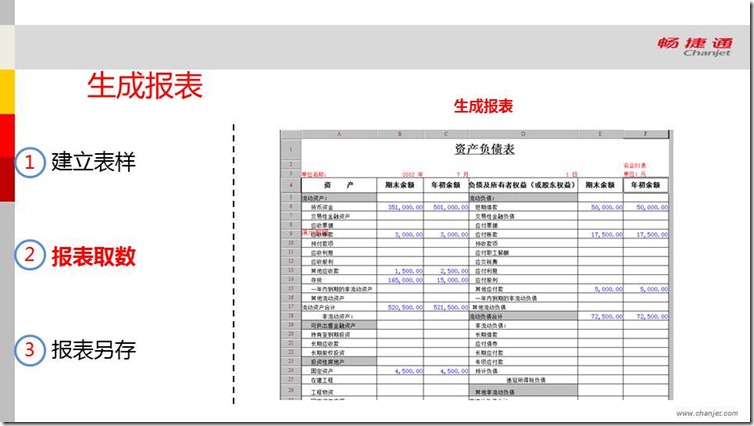Select 3,000.00 in column B

400,234
